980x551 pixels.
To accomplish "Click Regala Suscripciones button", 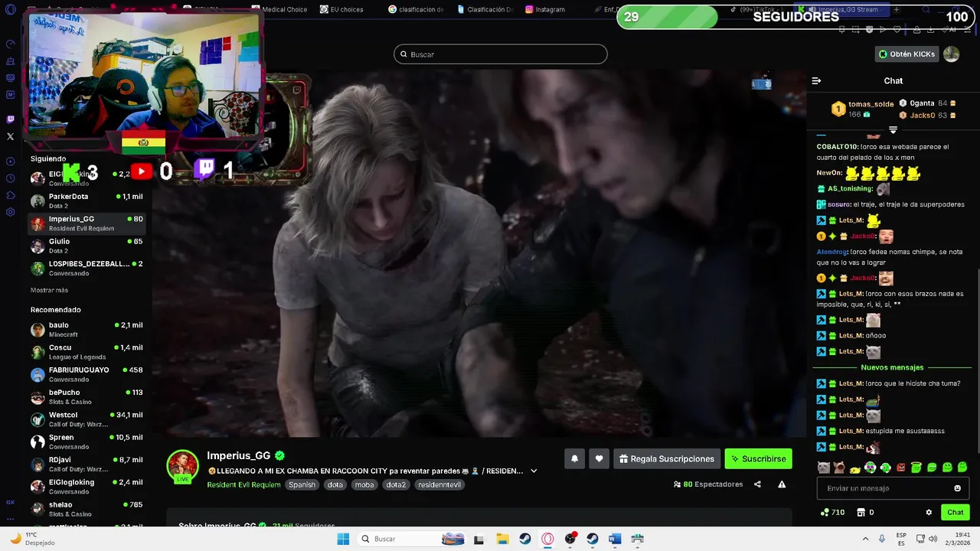I will pos(667,458).
